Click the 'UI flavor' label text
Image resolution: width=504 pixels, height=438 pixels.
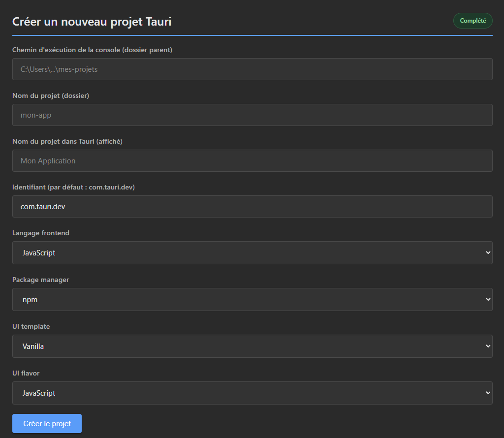coord(26,373)
